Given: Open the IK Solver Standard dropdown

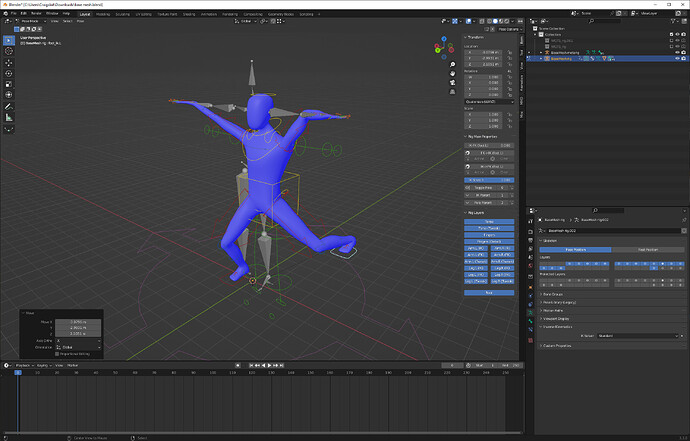Looking at the screenshot, I should (x=638, y=336).
